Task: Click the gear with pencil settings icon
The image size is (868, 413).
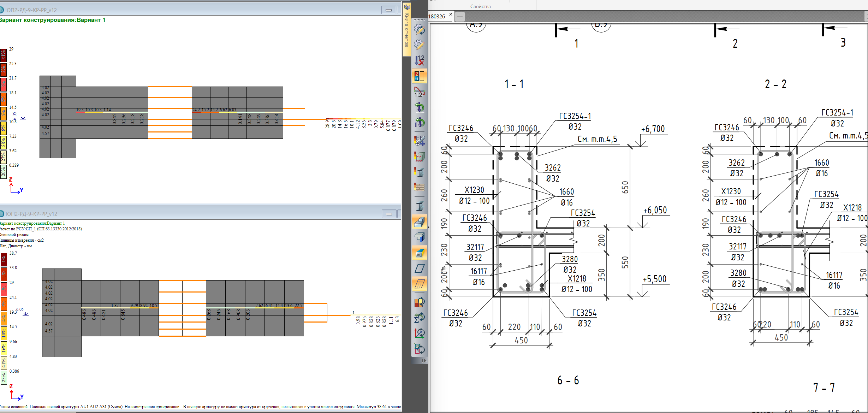Action: (420, 45)
